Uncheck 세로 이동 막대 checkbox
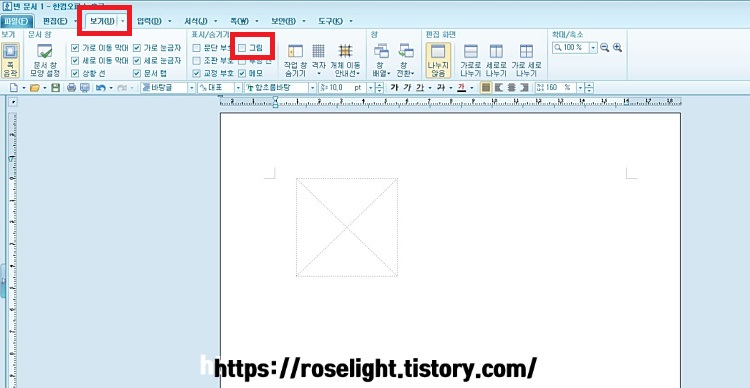This screenshot has width=750, height=388. pyautogui.click(x=75, y=61)
